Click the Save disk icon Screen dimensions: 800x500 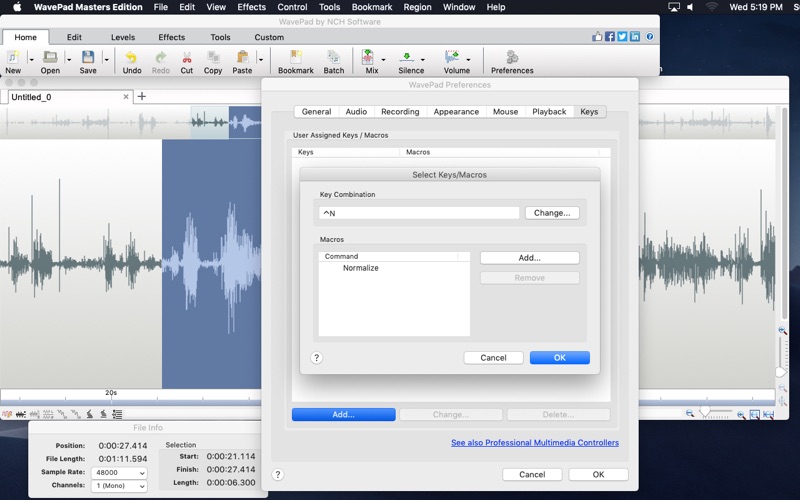tap(88, 59)
